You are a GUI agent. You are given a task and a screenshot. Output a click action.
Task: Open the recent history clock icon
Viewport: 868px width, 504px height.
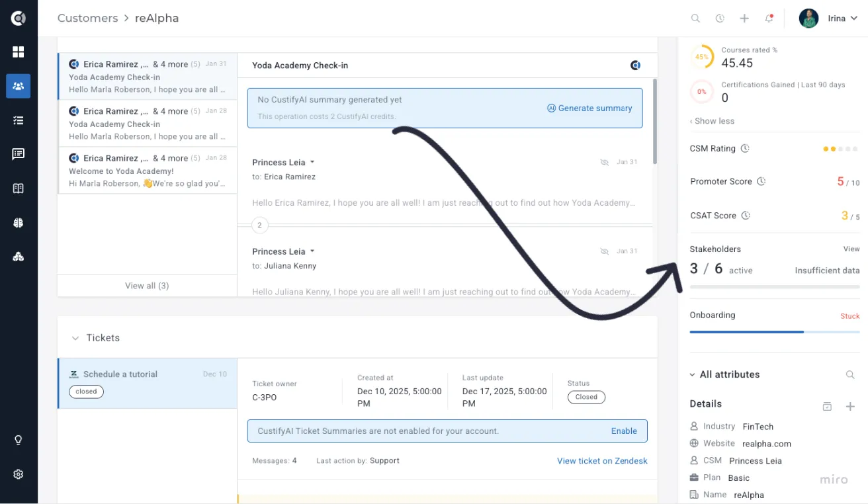(x=720, y=19)
